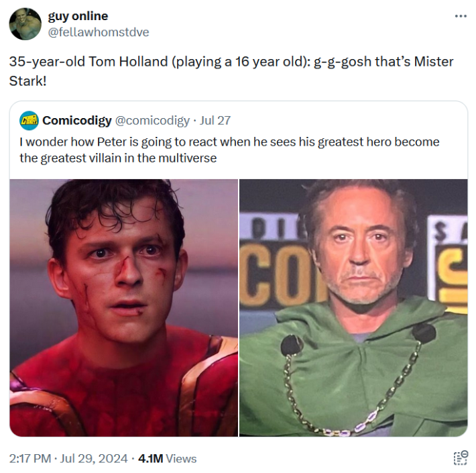The width and height of the screenshot is (476, 473).
Task: Click the 'Views' label beside the count
Action: [180, 459]
